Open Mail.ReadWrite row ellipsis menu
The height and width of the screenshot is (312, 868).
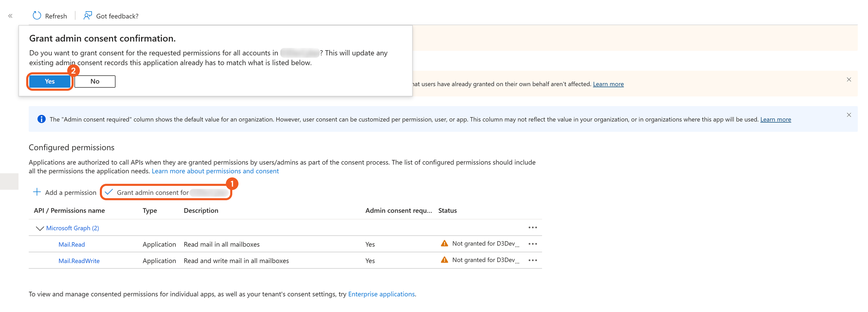point(532,260)
